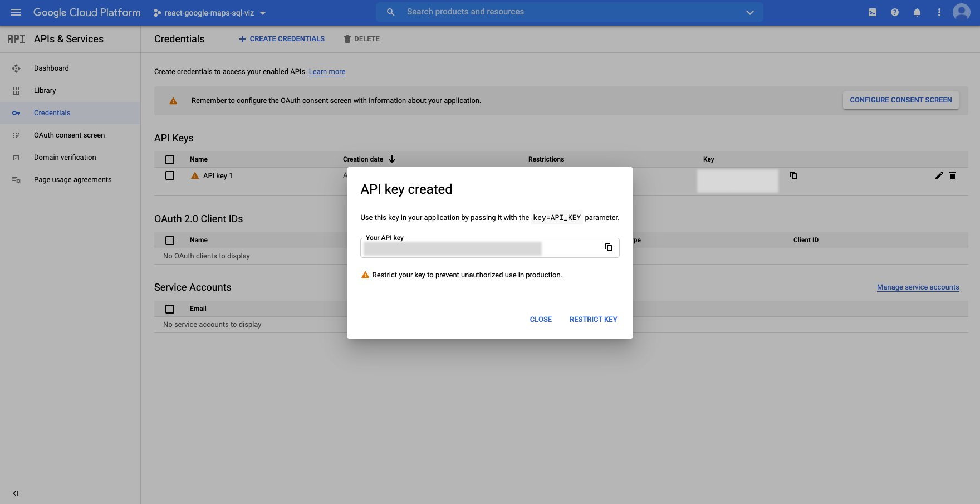Image resolution: width=980 pixels, height=504 pixels.
Task: Follow the Learn more link
Action: tap(327, 72)
